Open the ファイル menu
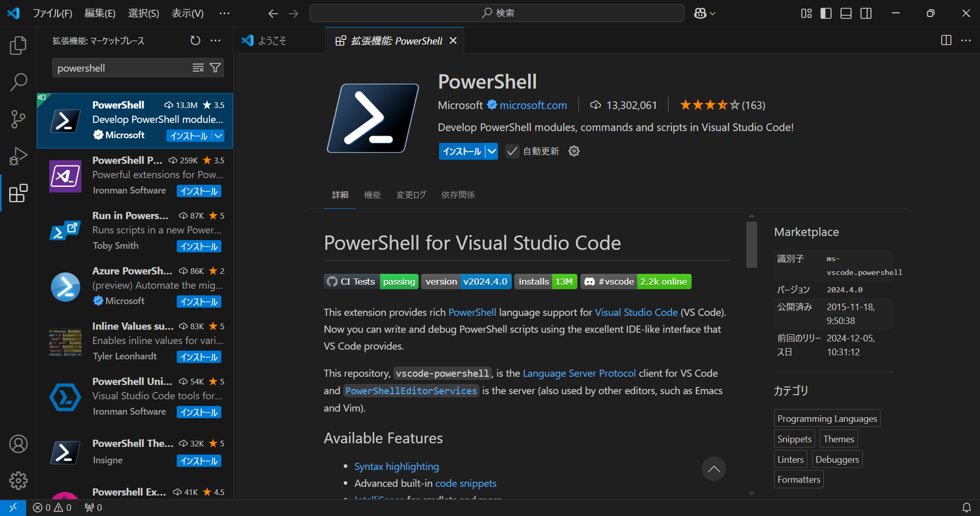Viewport: 980px width, 516px height. [x=53, y=13]
